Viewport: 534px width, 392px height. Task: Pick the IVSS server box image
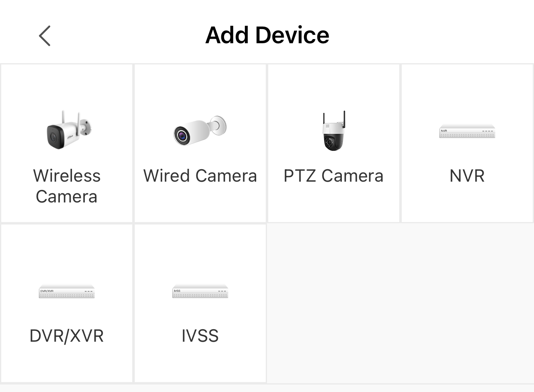tap(200, 291)
